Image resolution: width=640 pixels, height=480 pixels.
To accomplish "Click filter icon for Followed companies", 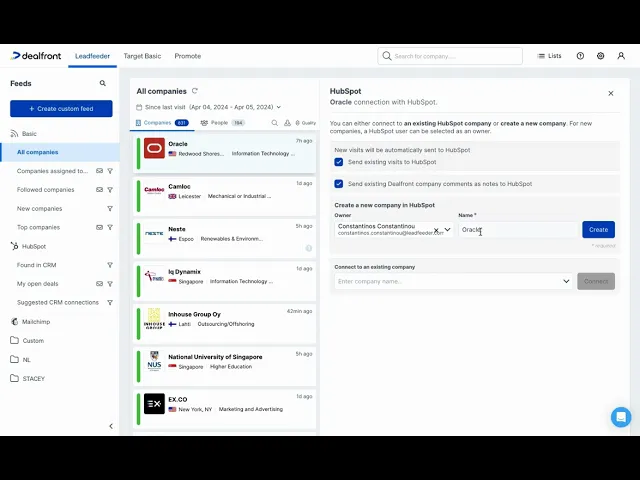I will 110,190.
